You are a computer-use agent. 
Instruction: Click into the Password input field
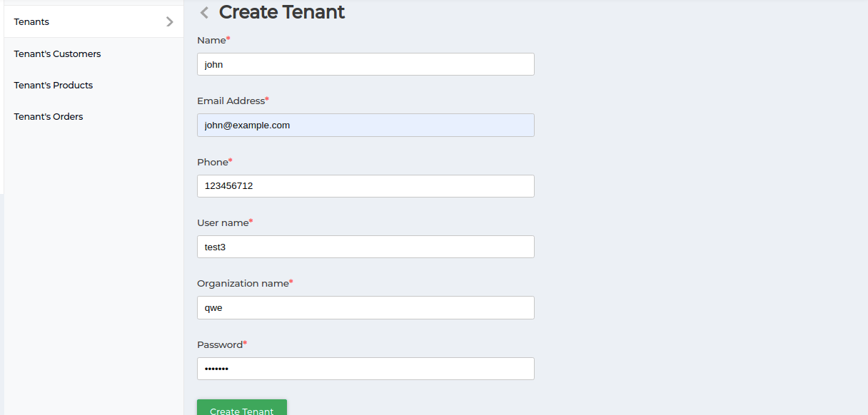pyautogui.click(x=365, y=369)
